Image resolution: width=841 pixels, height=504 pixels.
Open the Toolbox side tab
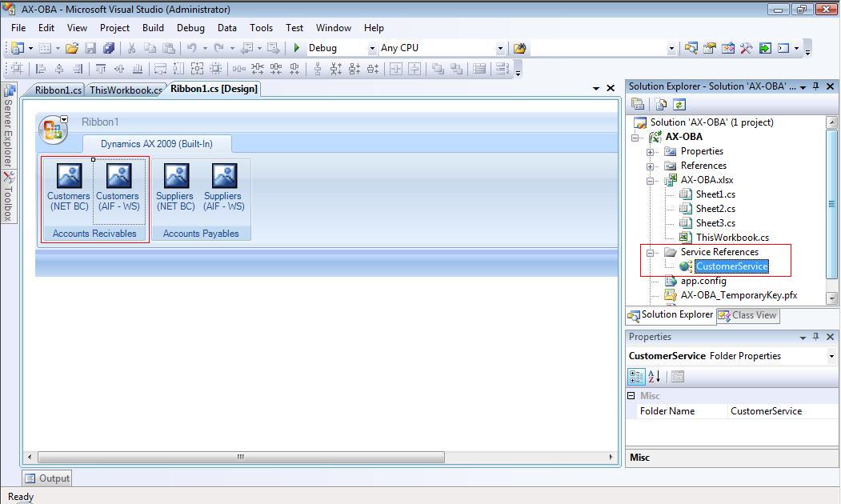click(x=8, y=197)
